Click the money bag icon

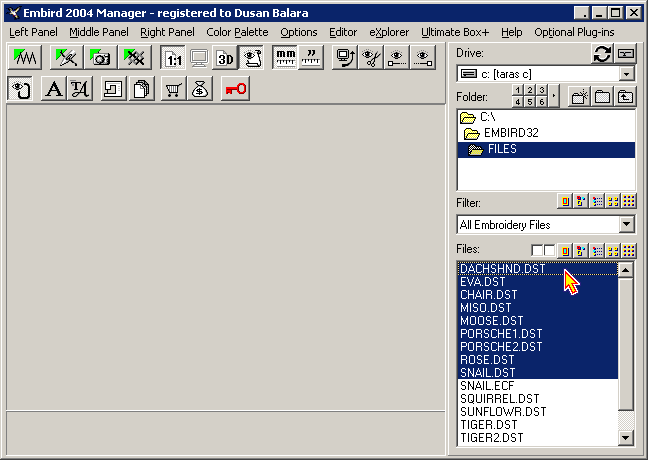pyautogui.click(x=200, y=89)
